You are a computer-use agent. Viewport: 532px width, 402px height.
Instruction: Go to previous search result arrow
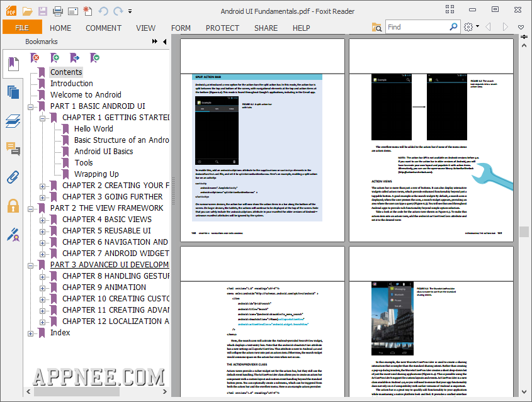click(488, 27)
